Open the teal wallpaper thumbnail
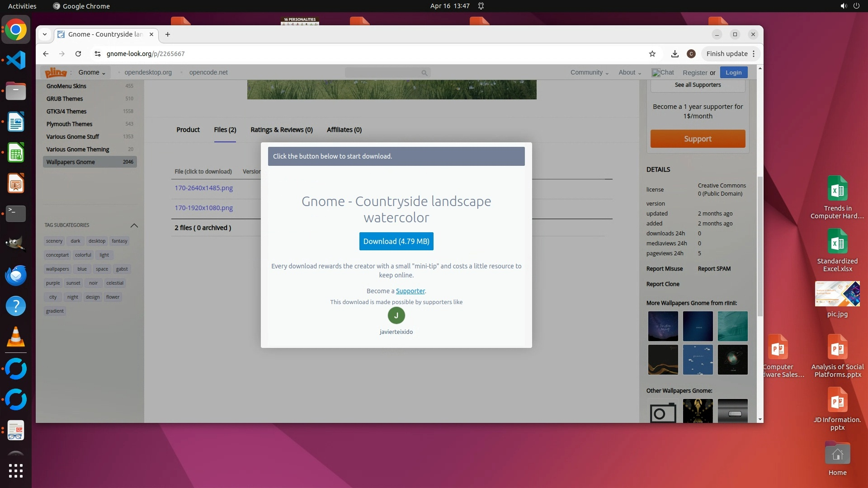The width and height of the screenshot is (868, 488). click(732, 326)
